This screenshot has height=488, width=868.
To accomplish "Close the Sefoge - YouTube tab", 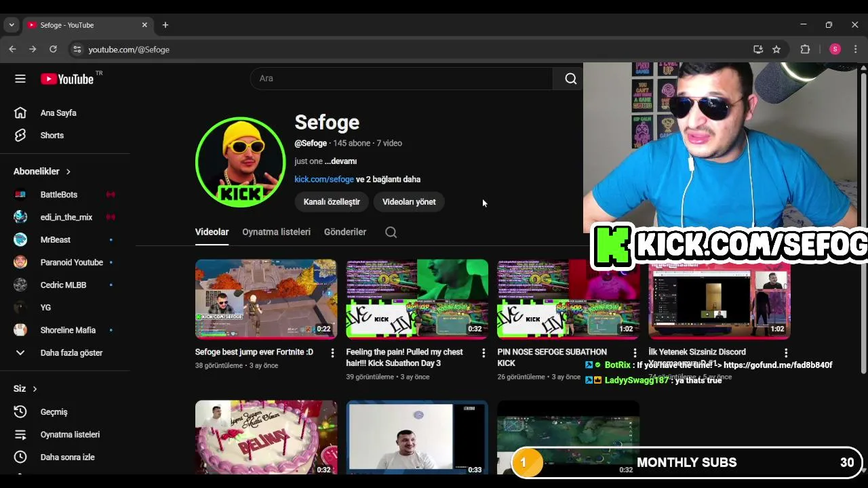I will click(x=144, y=25).
